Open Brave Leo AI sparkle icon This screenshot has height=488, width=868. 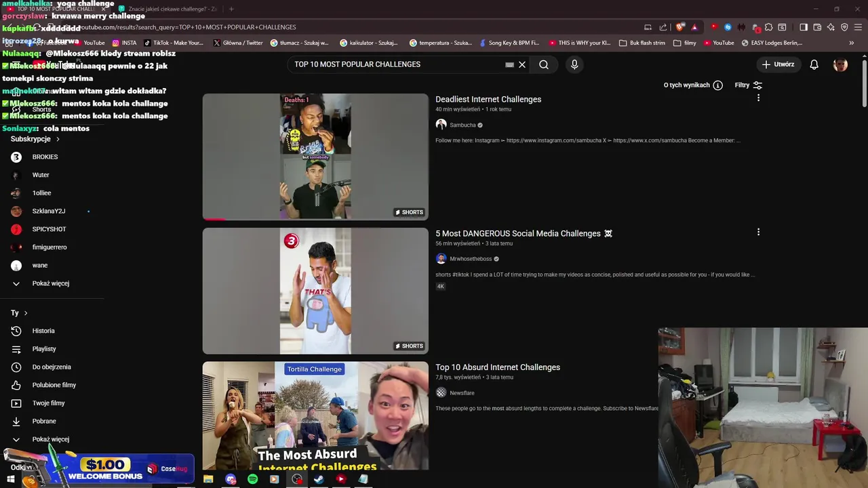pyautogui.click(x=831, y=27)
